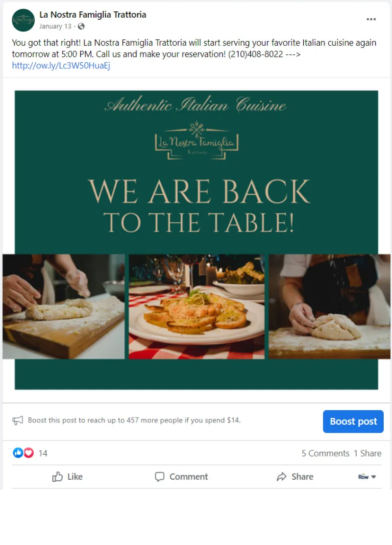View the 5 Comments link
Viewport: 392px width, 545px height.
click(x=325, y=453)
